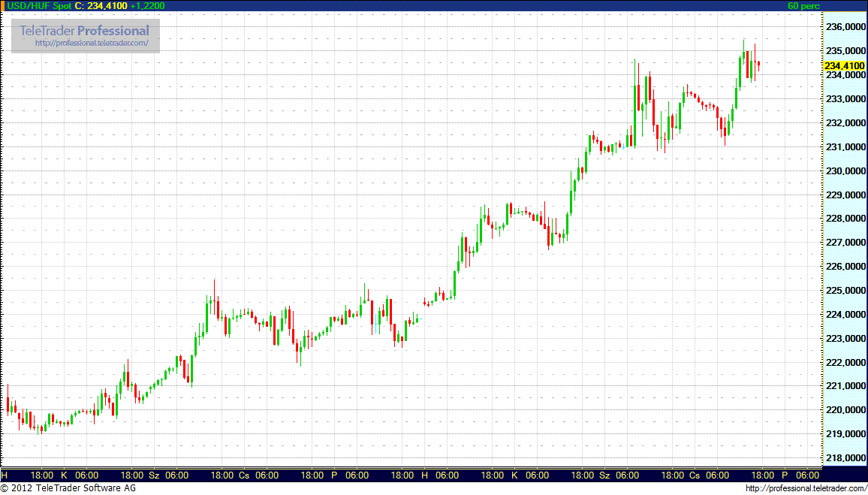Click the 228,0000 price axis label
The height and width of the screenshot is (495, 868).
(x=845, y=219)
